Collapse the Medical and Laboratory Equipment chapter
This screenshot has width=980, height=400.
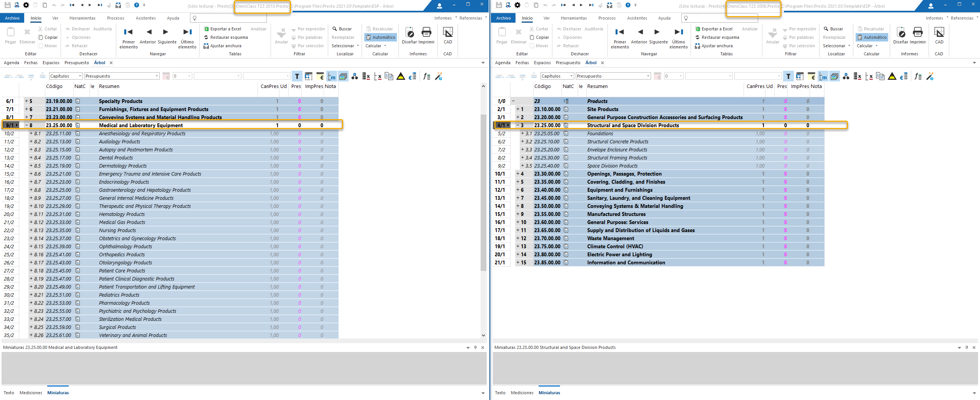coord(26,125)
